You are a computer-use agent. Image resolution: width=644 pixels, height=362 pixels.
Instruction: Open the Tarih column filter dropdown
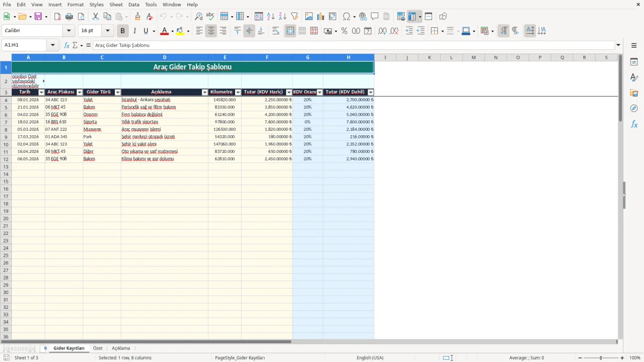pyautogui.click(x=41, y=93)
